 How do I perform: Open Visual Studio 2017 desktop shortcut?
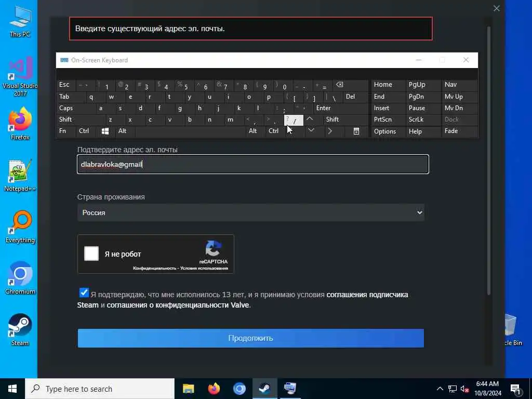20,76
